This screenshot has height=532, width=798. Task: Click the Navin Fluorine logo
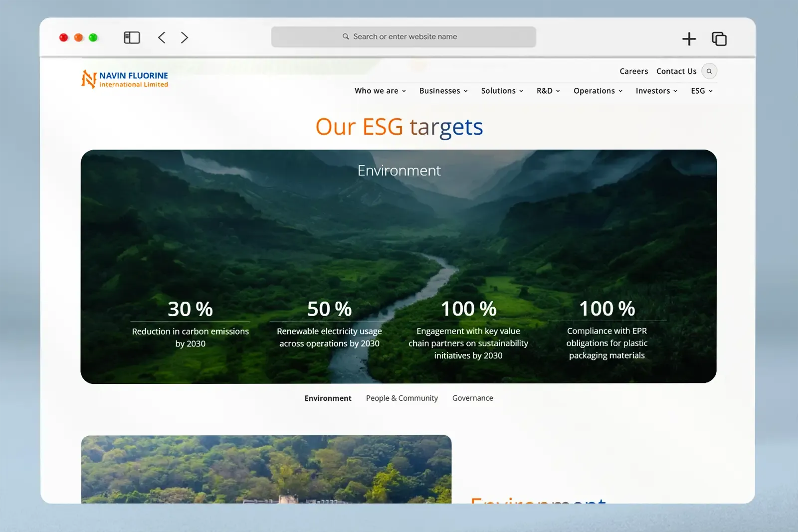point(125,79)
